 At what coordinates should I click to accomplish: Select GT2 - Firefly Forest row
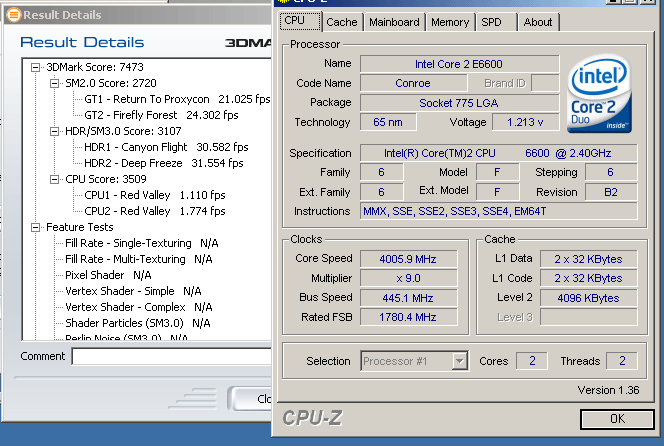coord(161,115)
